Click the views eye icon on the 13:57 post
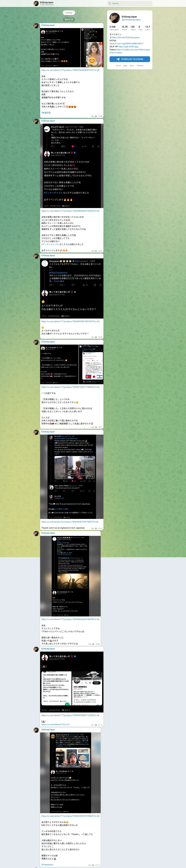Viewport: 186px width, 868px height. point(96,251)
